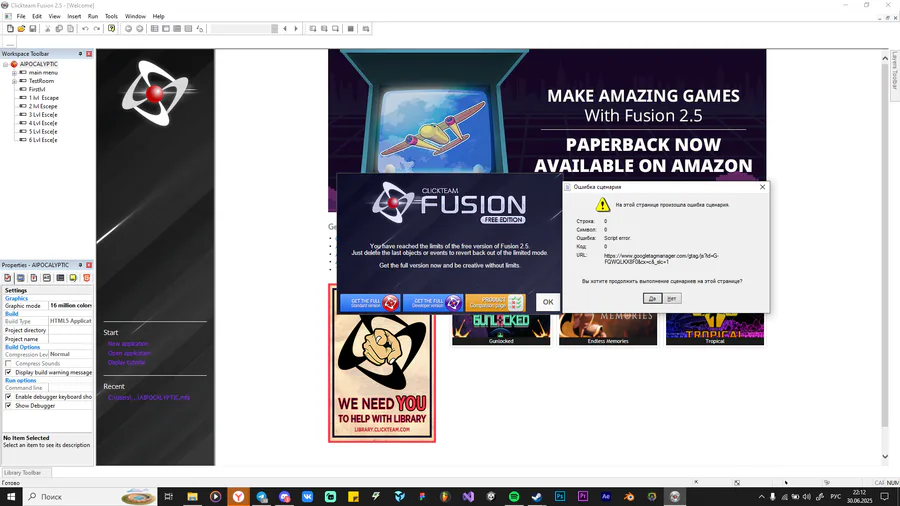The image size is (900, 506).
Task: Open the Edit menu
Action: coord(37,16)
